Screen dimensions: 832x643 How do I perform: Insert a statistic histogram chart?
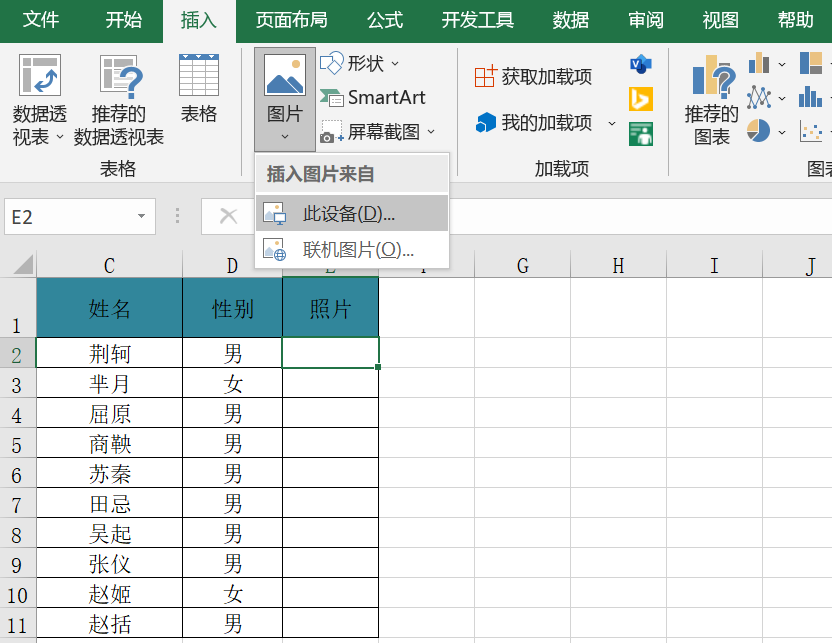click(x=811, y=97)
